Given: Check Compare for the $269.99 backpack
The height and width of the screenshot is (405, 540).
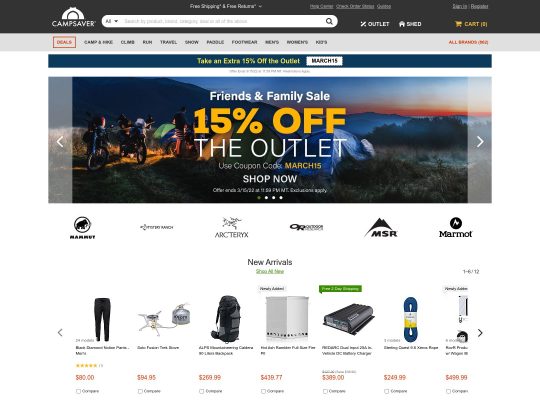Looking at the screenshot, I should pyautogui.click(x=201, y=391).
